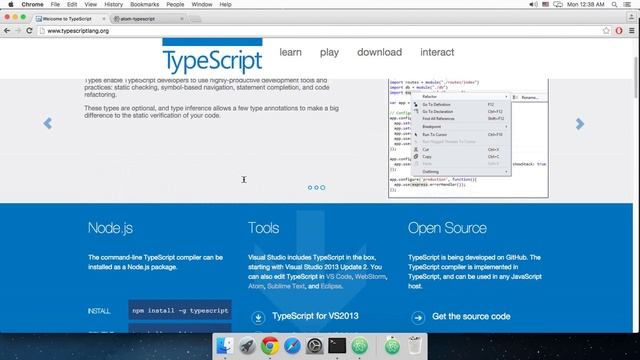Click download circle icon beside TypeScript for VS2013
This screenshot has width=640, height=360.
[258, 317]
